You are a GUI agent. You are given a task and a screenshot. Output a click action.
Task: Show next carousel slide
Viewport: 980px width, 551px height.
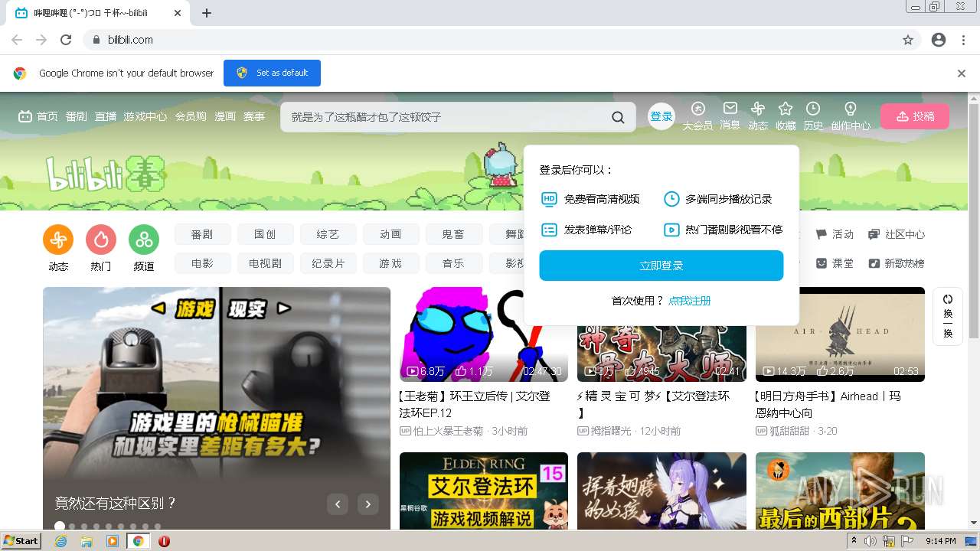368,504
